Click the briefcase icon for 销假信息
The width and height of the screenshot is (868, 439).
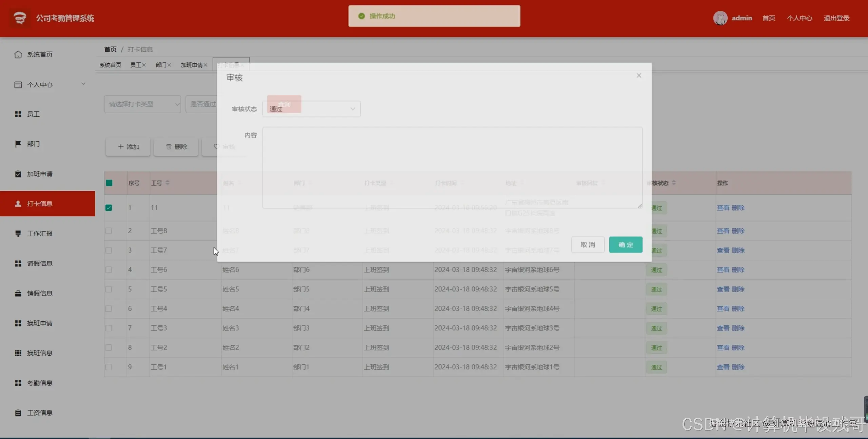18,293
